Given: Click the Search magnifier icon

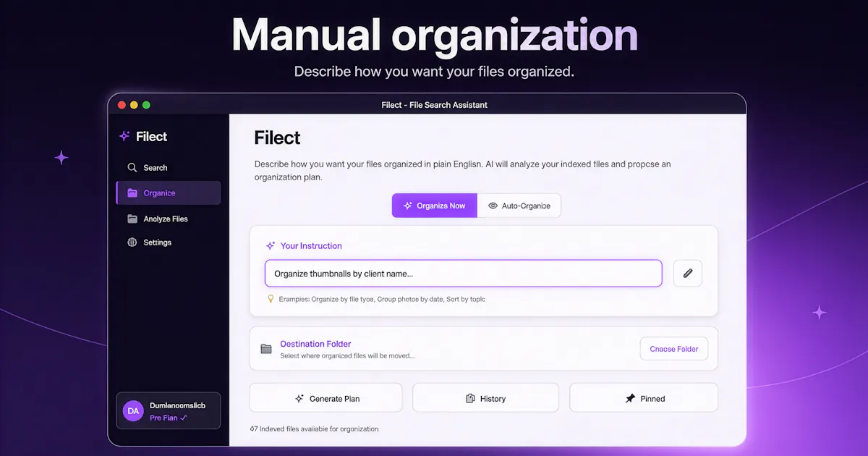Looking at the screenshot, I should (x=132, y=167).
